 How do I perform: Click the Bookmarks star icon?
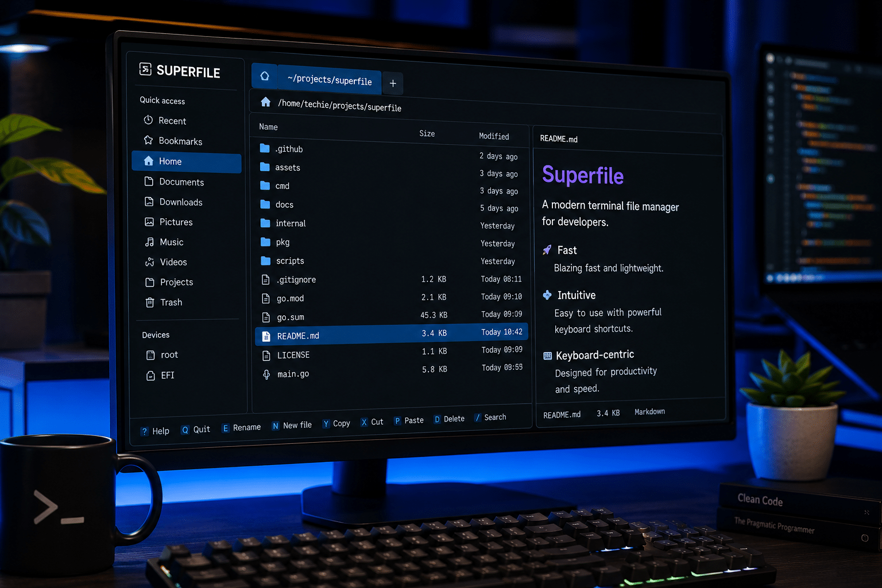[x=148, y=140]
